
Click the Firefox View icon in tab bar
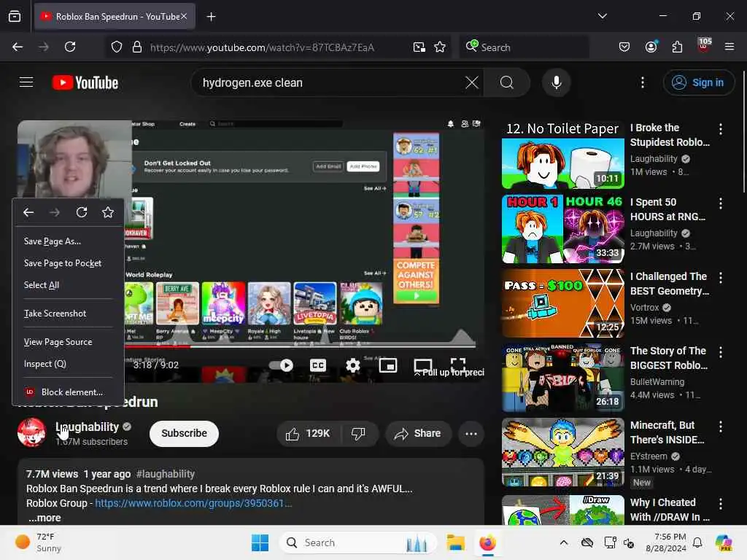tap(15, 16)
